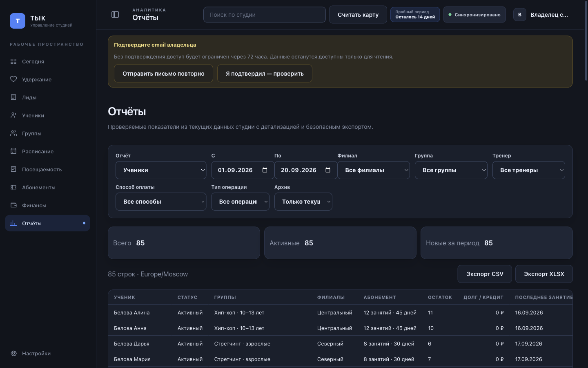
Task: Click the ТЫК logo icon
Action: [18, 21]
